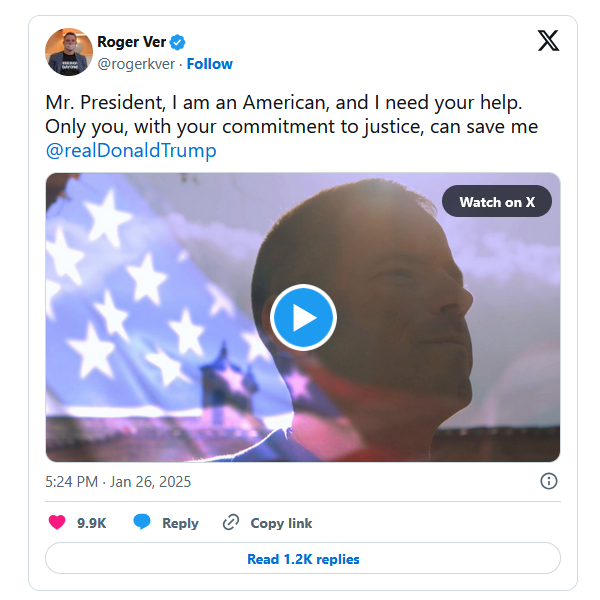600x600 pixels.
Task: Open the Roger Ver display name link
Action: point(130,42)
